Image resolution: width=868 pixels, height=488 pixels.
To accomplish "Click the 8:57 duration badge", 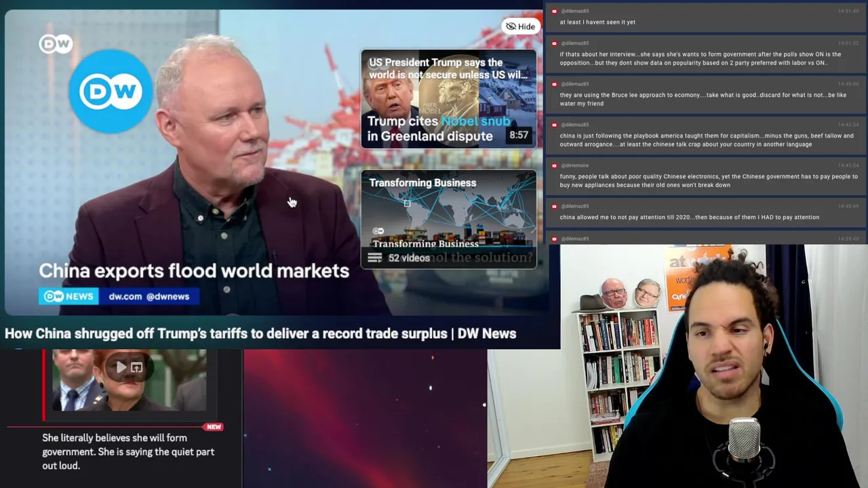I will pyautogui.click(x=519, y=135).
